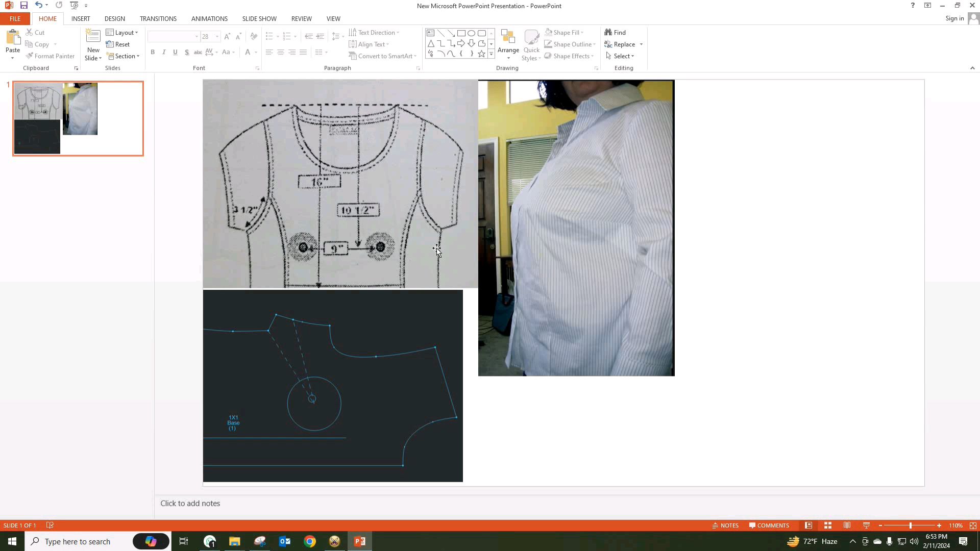The width and height of the screenshot is (980, 551).
Task: Open the INSERT ribbon tab
Action: pos(81,18)
